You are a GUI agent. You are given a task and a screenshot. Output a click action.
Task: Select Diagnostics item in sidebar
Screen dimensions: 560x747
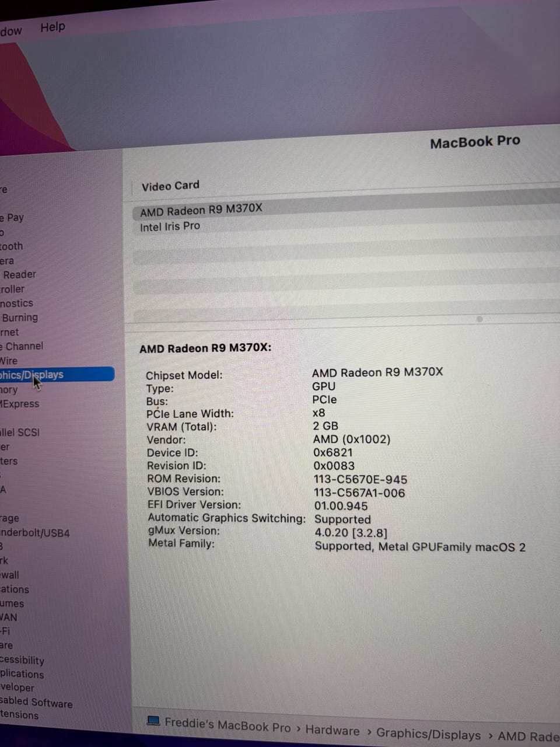[16, 303]
